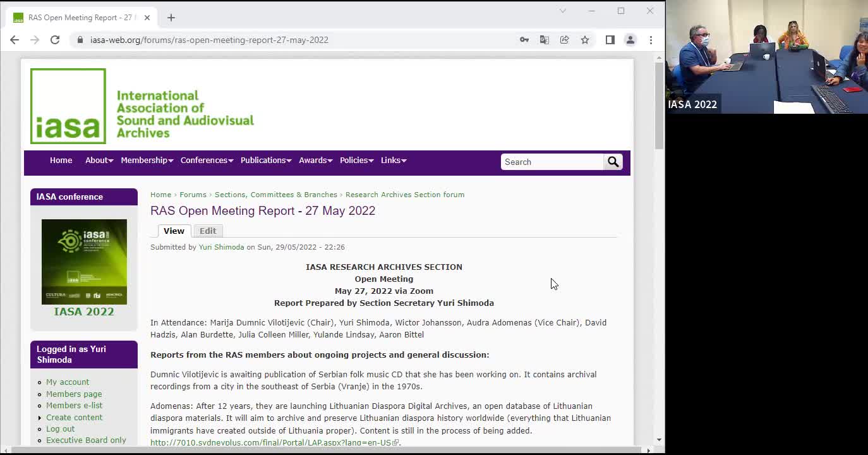Open the side panel icon
This screenshot has width=868, height=455.
pyautogui.click(x=610, y=40)
